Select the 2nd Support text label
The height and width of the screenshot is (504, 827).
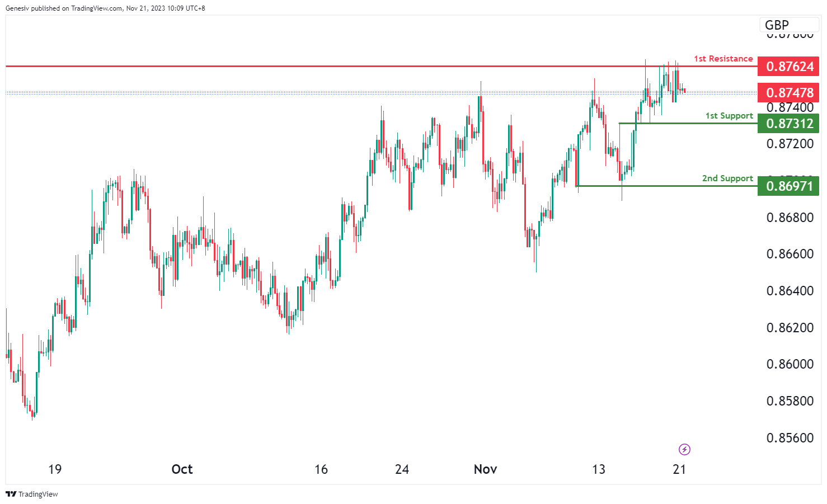tap(727, 178)
